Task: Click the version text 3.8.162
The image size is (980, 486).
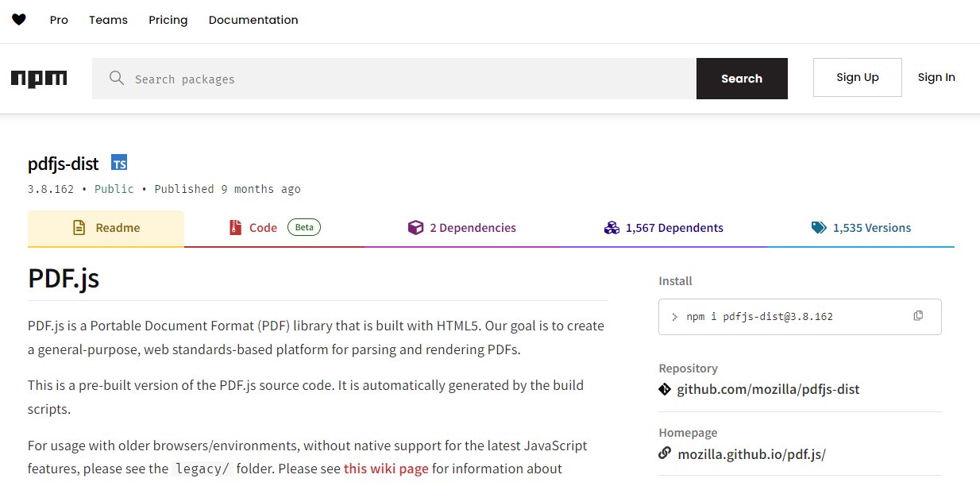Action: (x=51, y=189)
